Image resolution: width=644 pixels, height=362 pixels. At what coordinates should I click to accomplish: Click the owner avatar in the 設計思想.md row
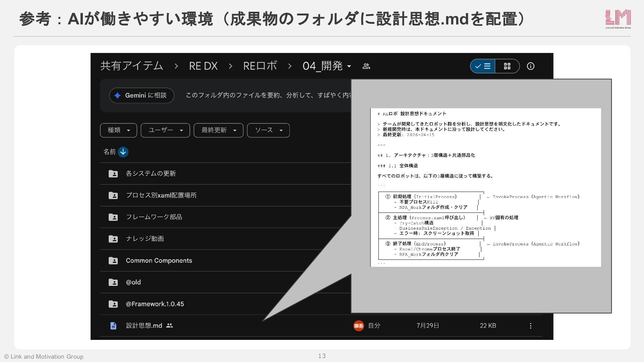(359, 326)
